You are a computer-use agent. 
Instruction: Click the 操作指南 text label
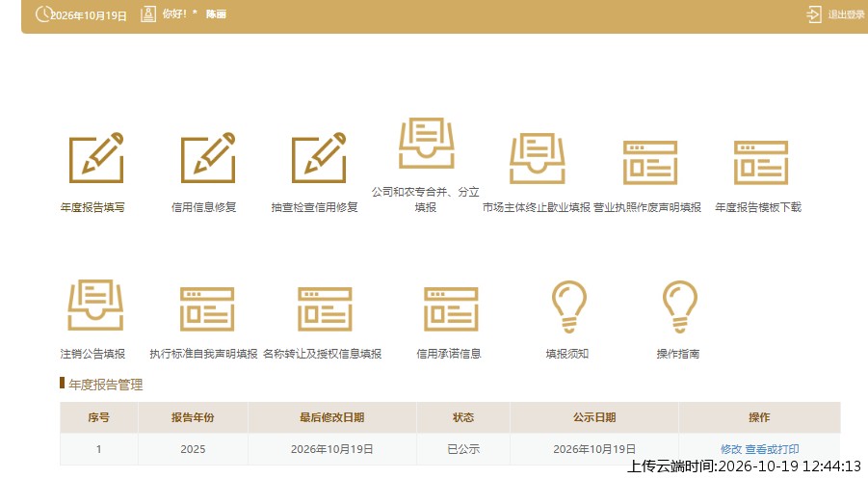678,354
